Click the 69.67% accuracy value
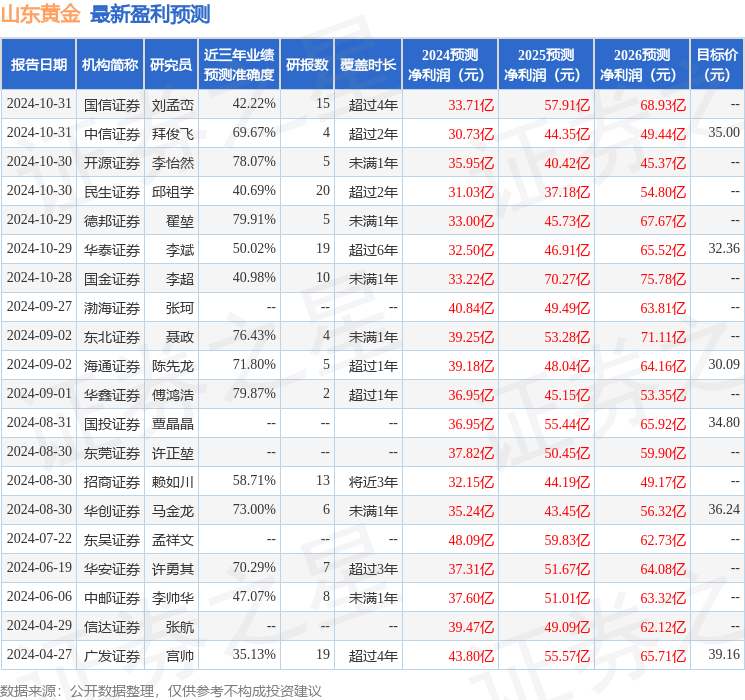This screenshot has width=745, height=700. [x=254, y=132]
